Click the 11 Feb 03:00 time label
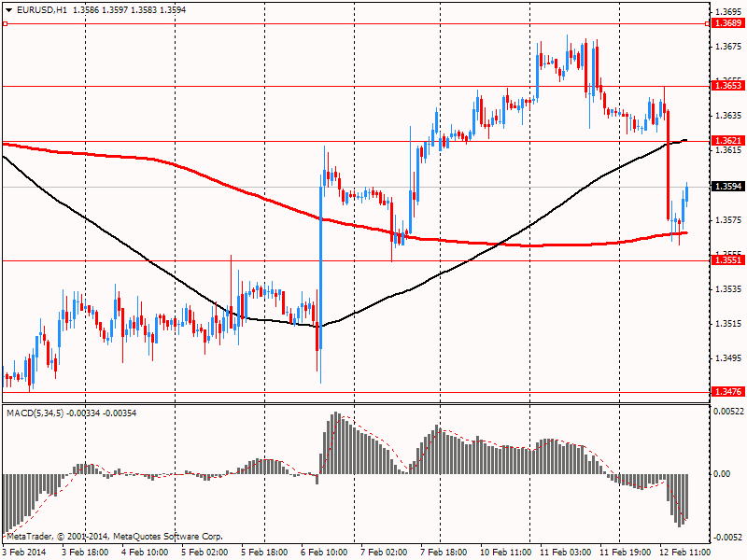This screenshot has height=560, width=747. (x=566, y=552)
